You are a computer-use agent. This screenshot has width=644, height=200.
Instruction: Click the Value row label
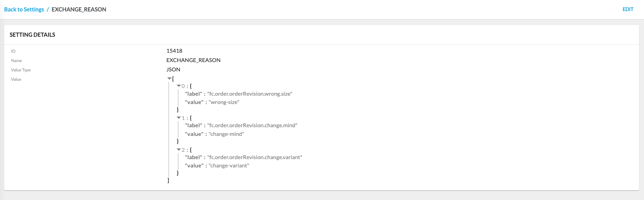click(16, 79)
